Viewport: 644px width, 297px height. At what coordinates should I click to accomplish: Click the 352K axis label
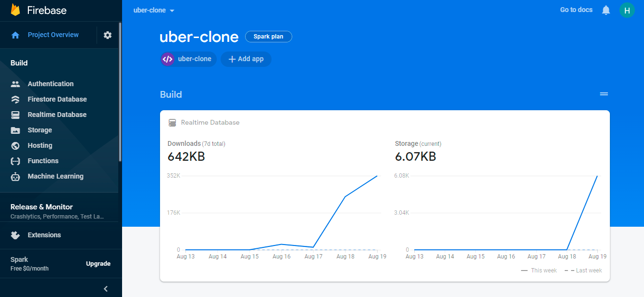173,176
